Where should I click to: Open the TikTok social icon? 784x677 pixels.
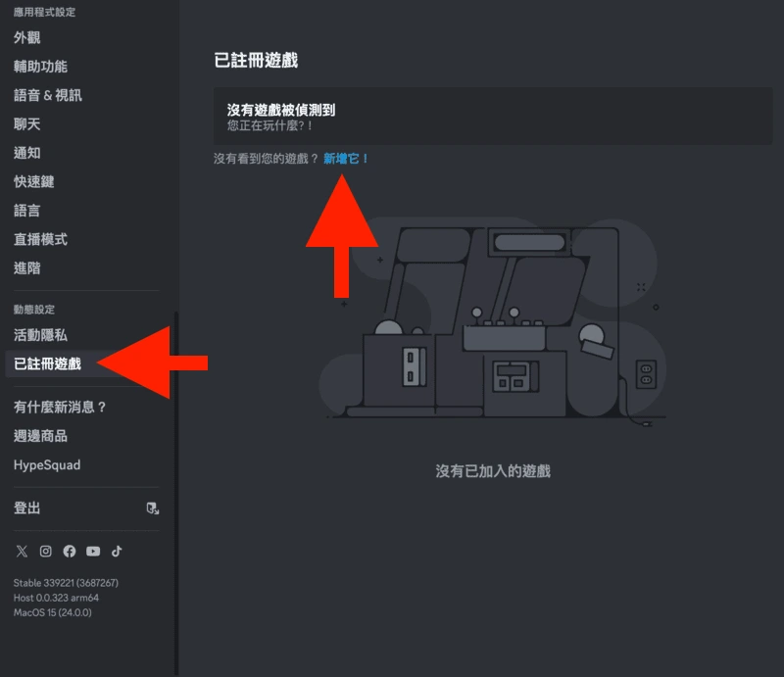(x=117, y=551)
